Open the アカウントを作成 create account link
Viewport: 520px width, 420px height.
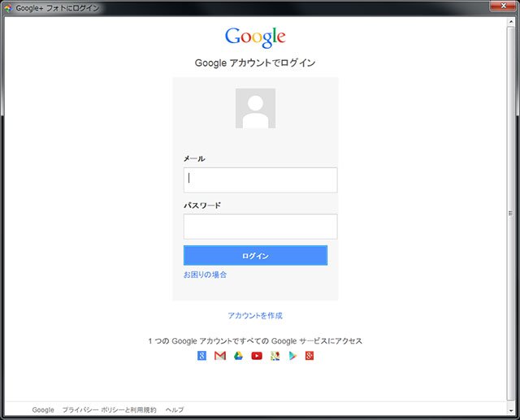tap(255, 315)
